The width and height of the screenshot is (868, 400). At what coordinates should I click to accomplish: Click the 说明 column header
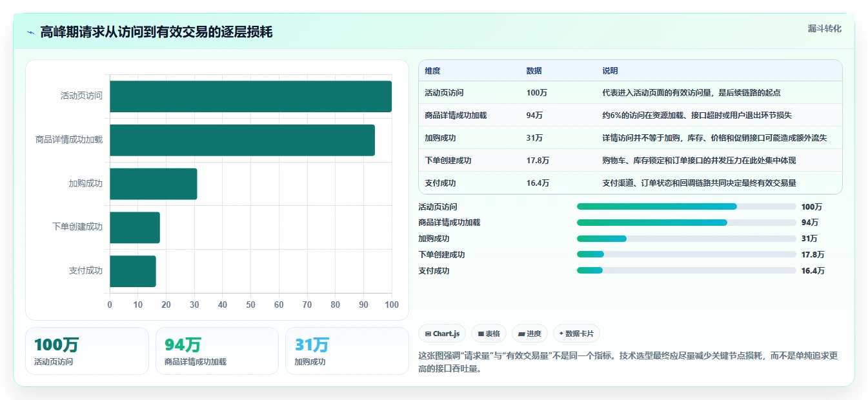610,70
